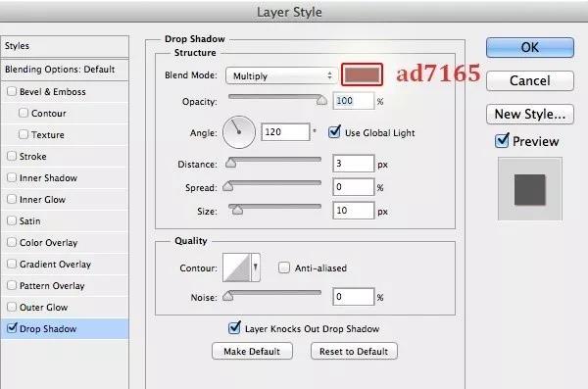Click the OK button
The width and height of the screenshot is (588, 389).
point(530,47)
